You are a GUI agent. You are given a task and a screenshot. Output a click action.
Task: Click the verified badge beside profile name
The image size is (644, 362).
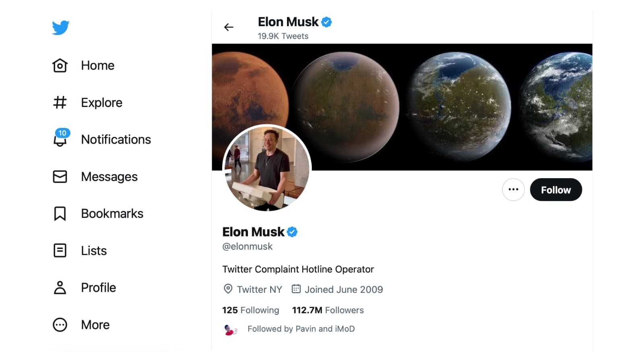coord(292,232)
